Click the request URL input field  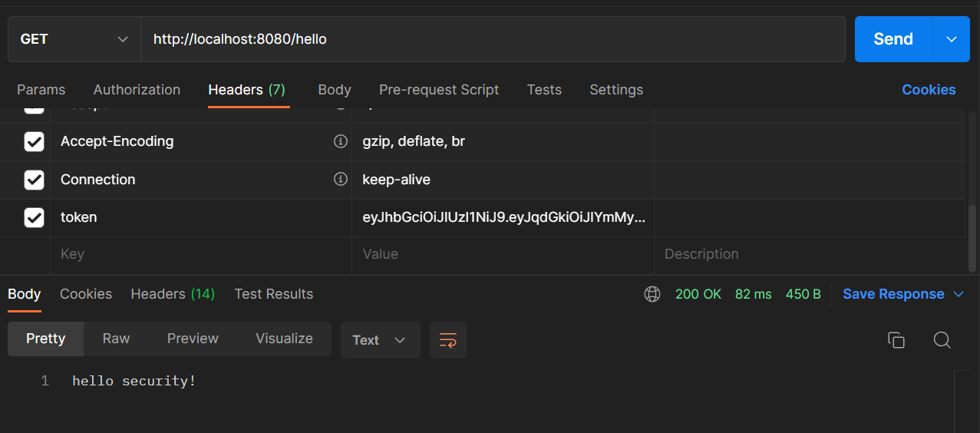pos(491,39)
